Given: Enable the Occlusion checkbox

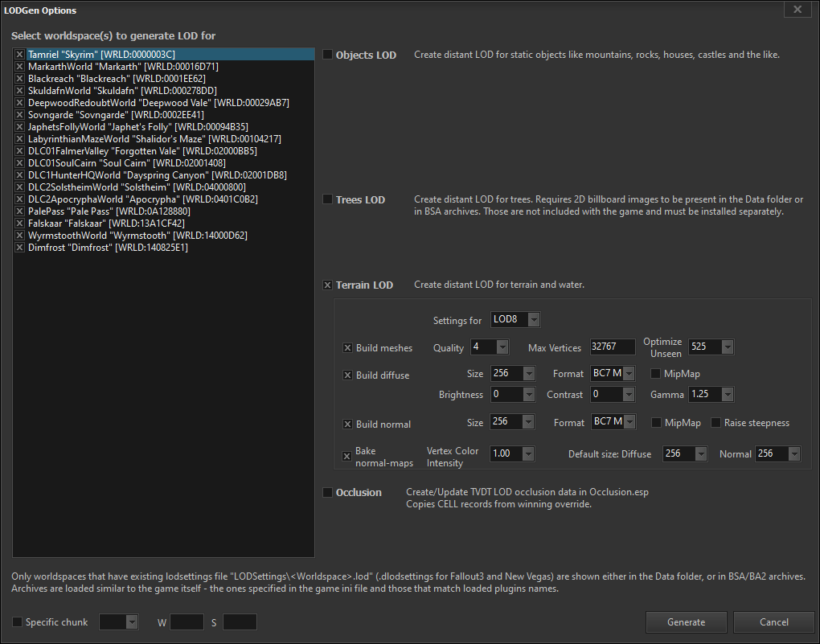Looking at the screenshot, I should click(x=328, y=492).
